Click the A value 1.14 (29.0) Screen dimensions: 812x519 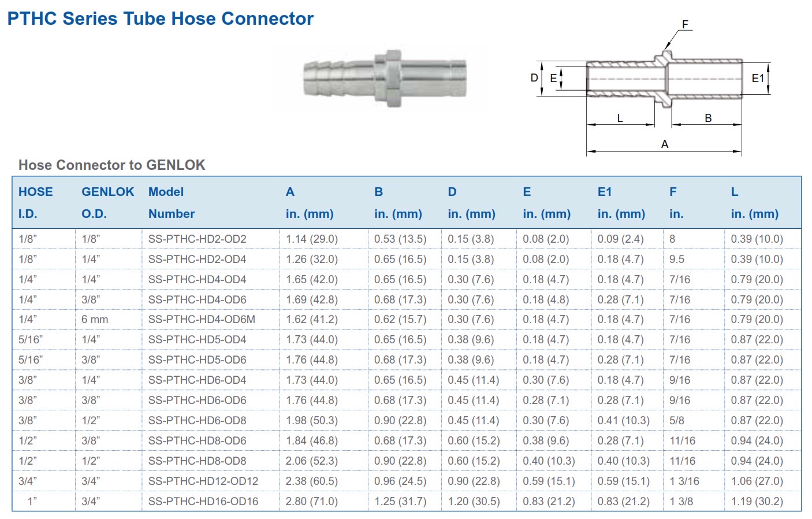(312, 239)
